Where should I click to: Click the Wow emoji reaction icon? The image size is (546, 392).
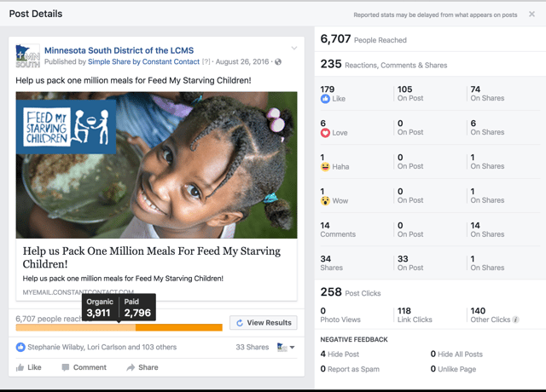(x=325, y=201)
